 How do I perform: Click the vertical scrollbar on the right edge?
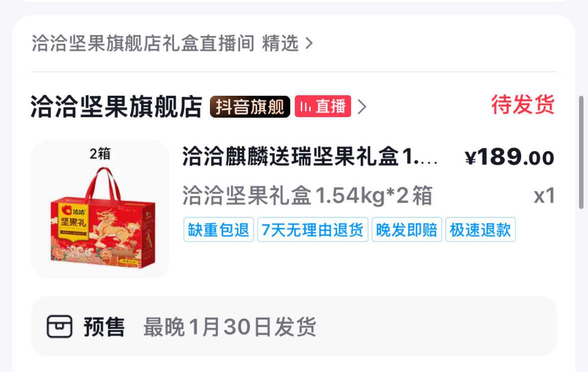581,152
